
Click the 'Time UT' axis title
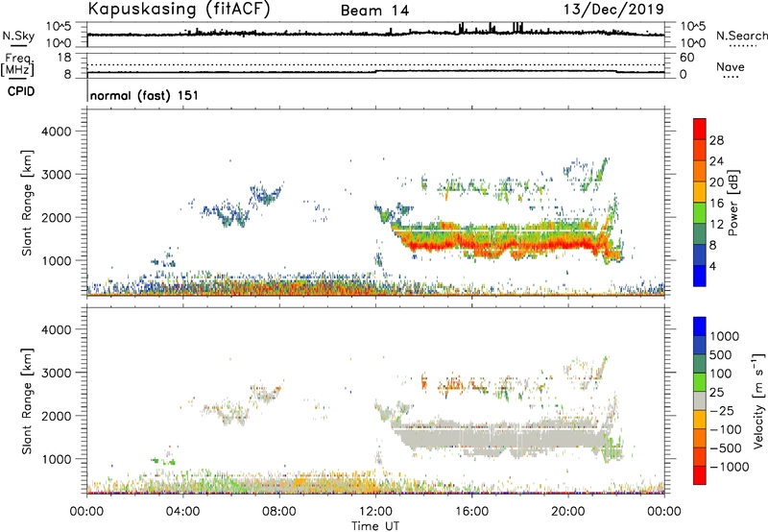[375, 526]
